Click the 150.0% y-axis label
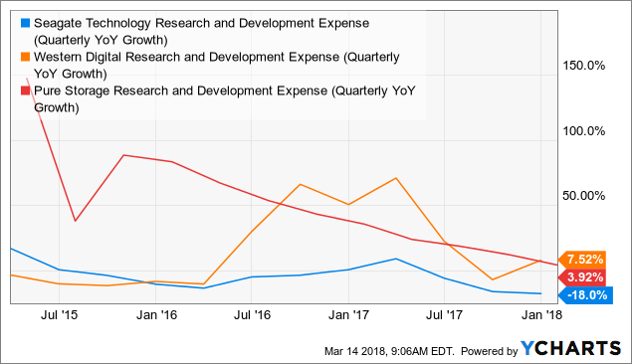The image size is (632, 364). [x=583, y=66]
